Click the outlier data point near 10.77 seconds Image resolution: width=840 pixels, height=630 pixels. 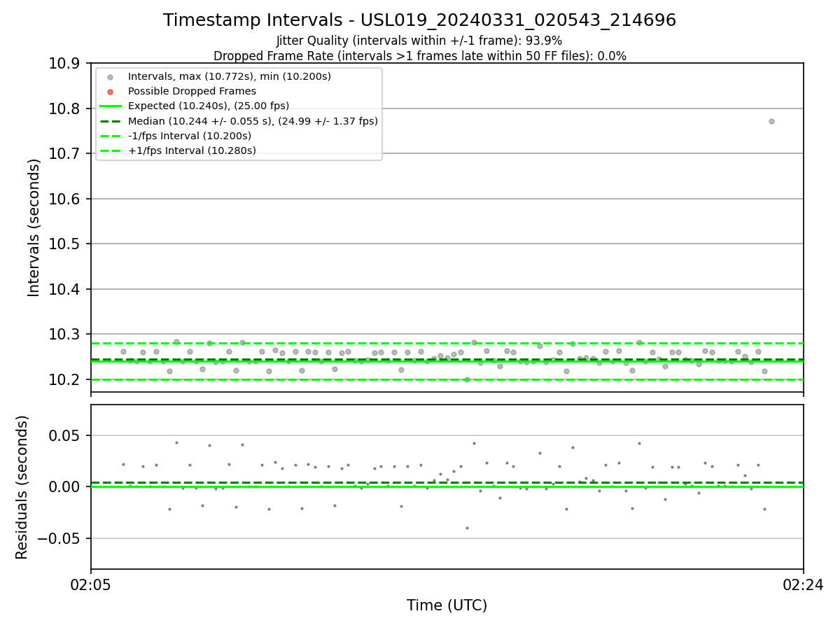coord(771,121)
